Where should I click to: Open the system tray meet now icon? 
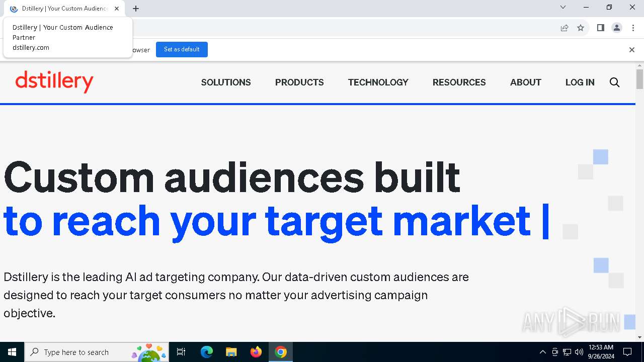(x=555, y=352)
